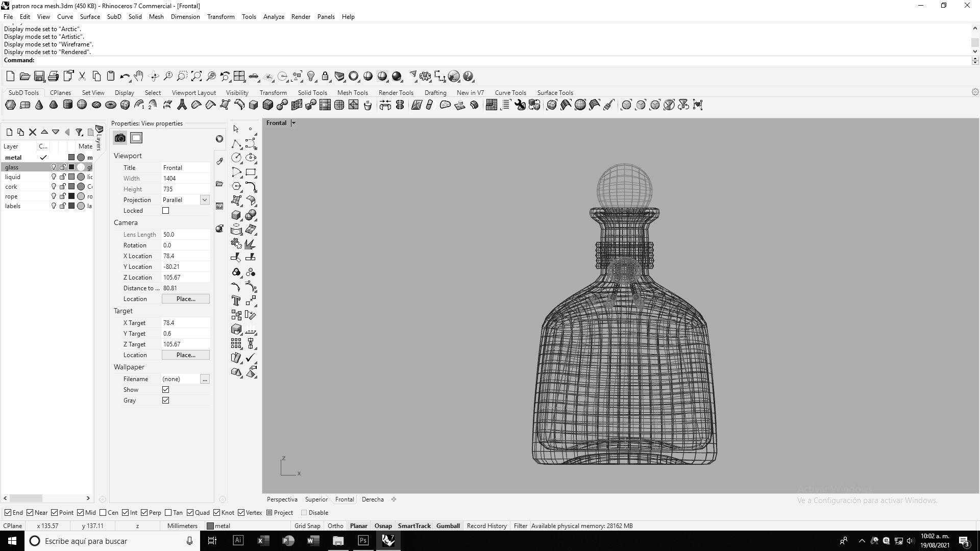Check the Disable osnap checkbox
The image size is (980, 551).
point(304,513)
